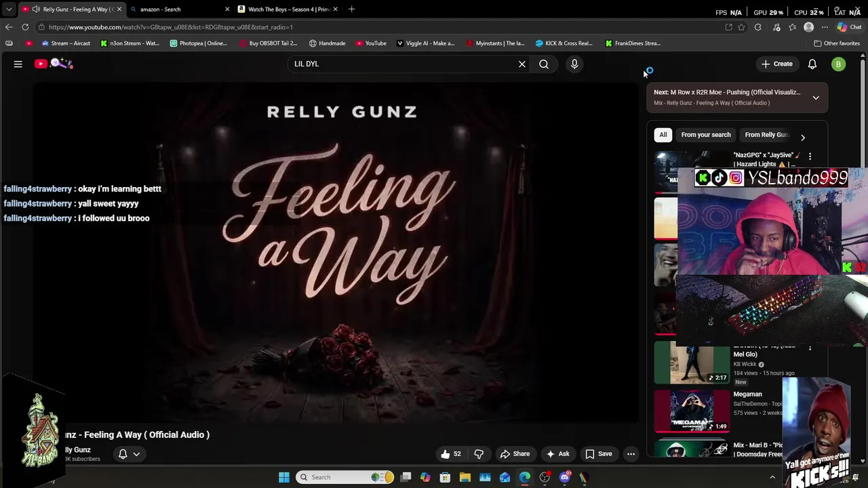Image resolution: width=868 pixels, height=488 pixels.
Task: Dislike the Feeling A Way video
Action: [x=479, y=454]
